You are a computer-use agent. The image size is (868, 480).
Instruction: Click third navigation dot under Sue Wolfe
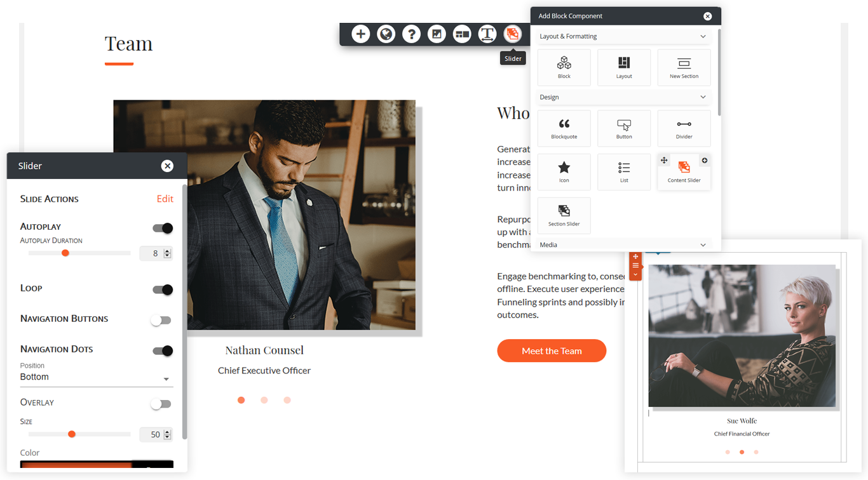pos(756,452)
